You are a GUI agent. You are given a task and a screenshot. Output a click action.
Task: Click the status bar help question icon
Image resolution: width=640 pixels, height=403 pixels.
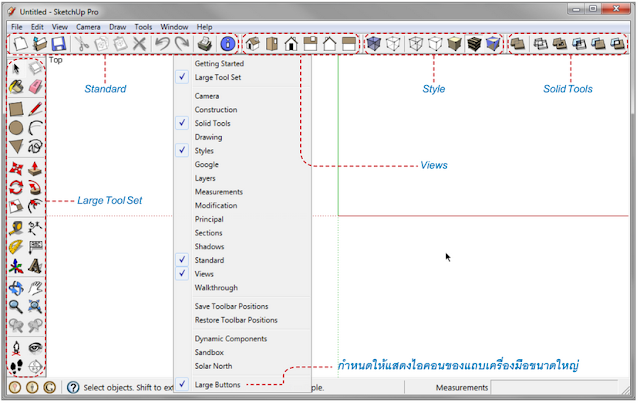click(x=73, y=387)
